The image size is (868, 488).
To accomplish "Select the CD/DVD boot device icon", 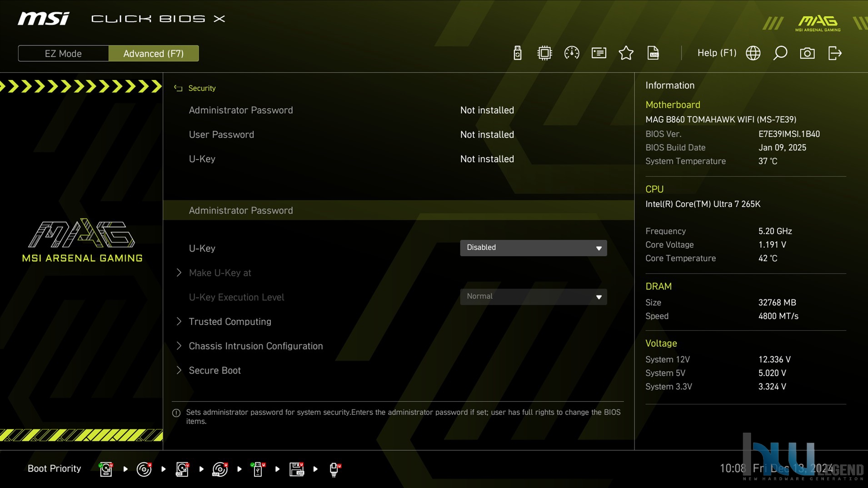I will point(144,469).
